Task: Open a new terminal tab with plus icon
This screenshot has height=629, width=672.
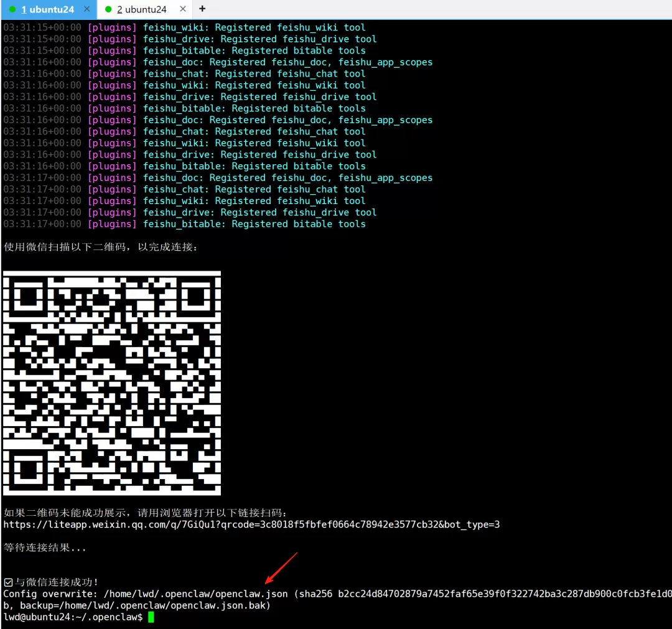Action: (x=202, y=9)
